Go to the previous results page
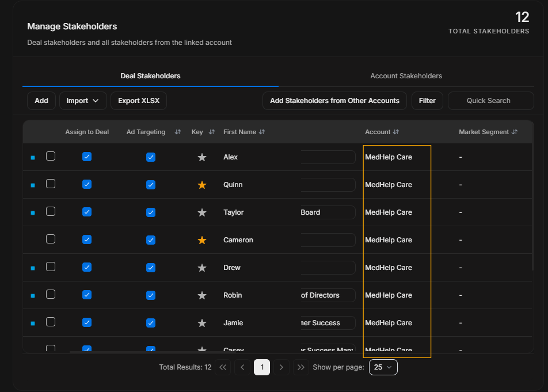Screen dimensions: 548x392 click(242, 367)
